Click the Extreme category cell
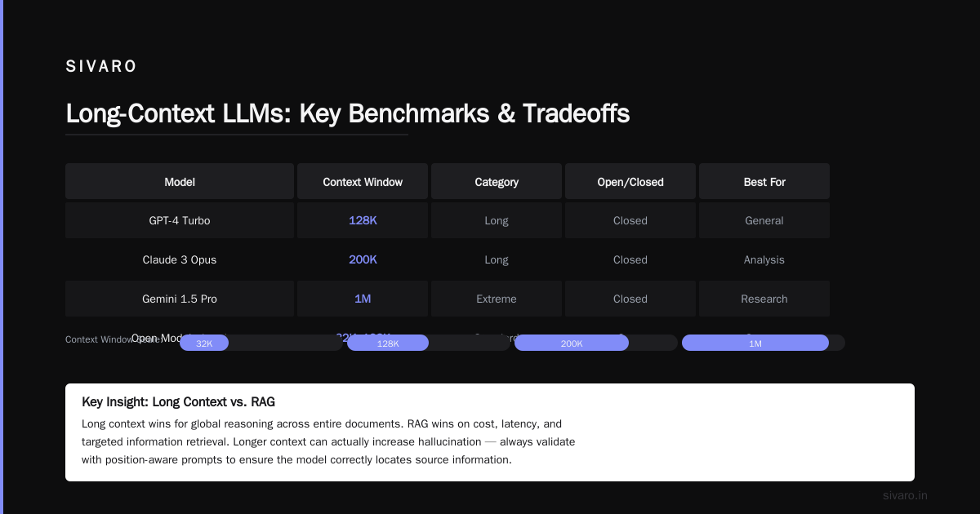Screen dimensions: 980x514 pyautogui.click(x=497, y=299)
